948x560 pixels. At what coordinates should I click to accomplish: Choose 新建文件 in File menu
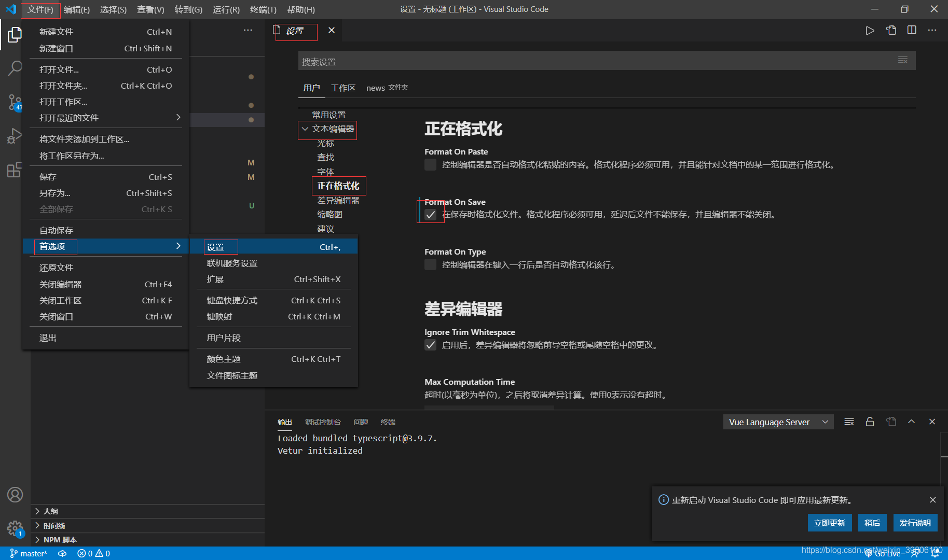tap(106, 32)
